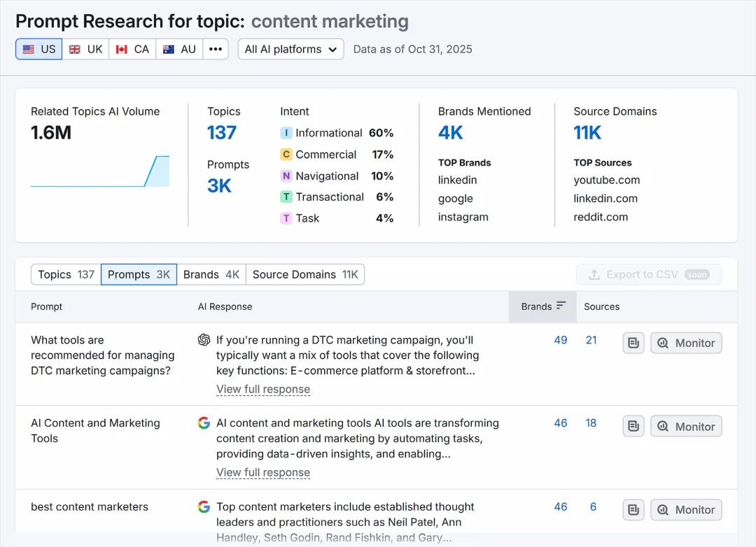Click the Brands column sort icon
Viewport: 756px width, 547px height.
(x=561, y=306)
